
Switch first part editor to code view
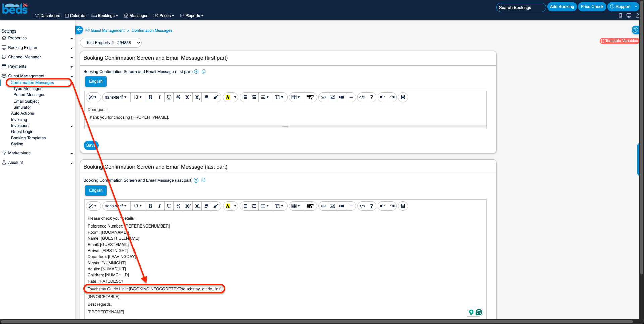[362, 97]
